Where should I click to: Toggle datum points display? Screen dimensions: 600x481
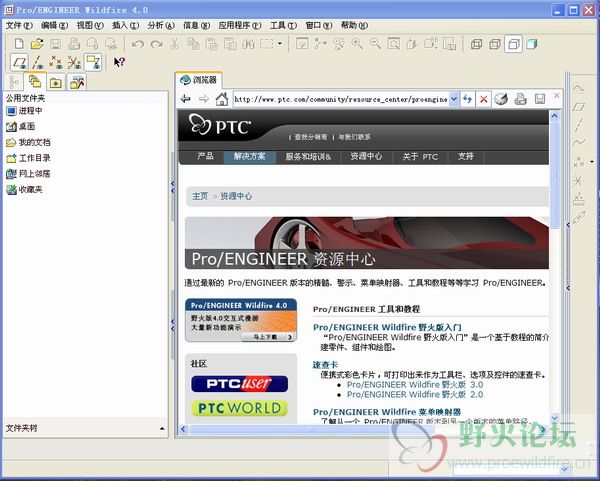[55, 62]
